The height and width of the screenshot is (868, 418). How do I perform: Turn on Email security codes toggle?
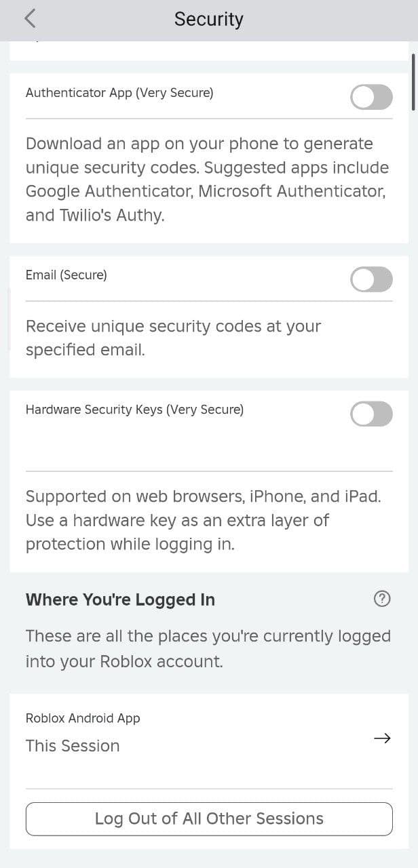371,279
